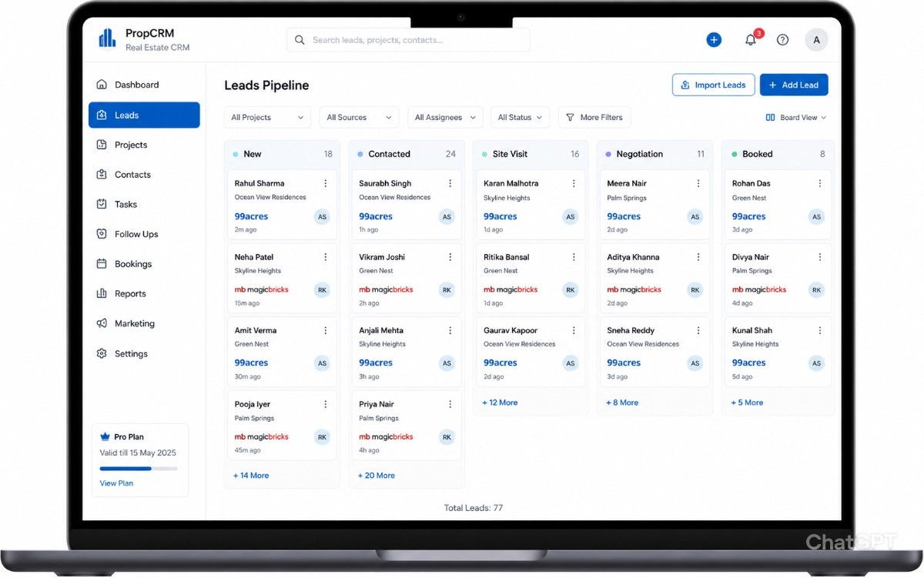Click the Pro Plan validity progress bar

(139, 468)
